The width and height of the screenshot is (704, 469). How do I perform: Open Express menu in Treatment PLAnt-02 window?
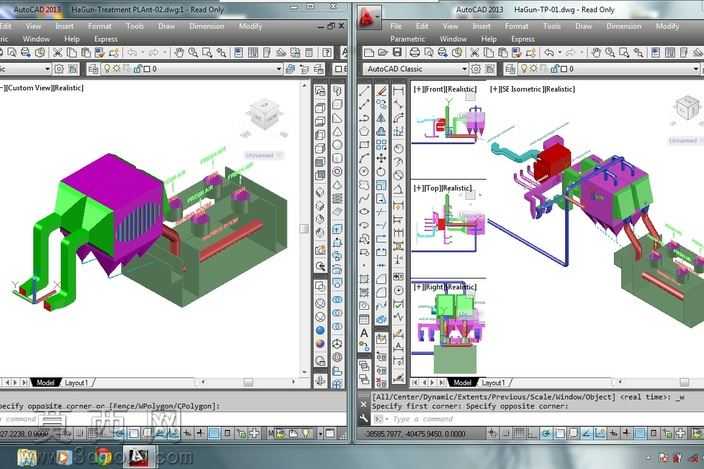click(106, 39)
